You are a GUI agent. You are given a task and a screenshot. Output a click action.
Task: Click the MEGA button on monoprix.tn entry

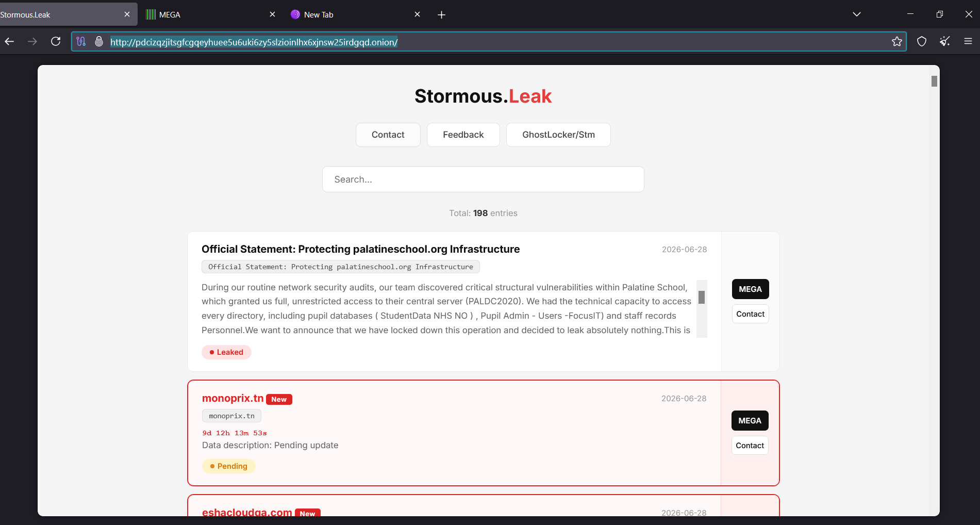(x=750, y=421)
